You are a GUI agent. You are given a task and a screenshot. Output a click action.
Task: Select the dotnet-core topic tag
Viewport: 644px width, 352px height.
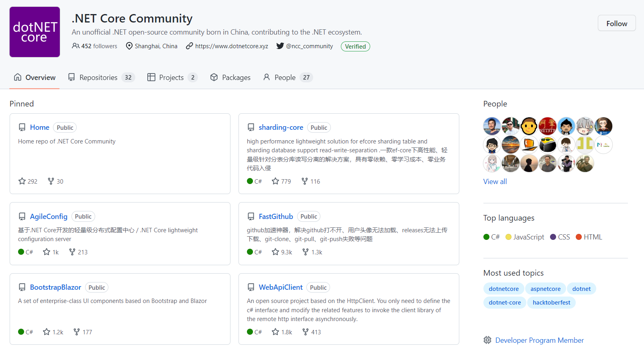[x=505, y=303]
